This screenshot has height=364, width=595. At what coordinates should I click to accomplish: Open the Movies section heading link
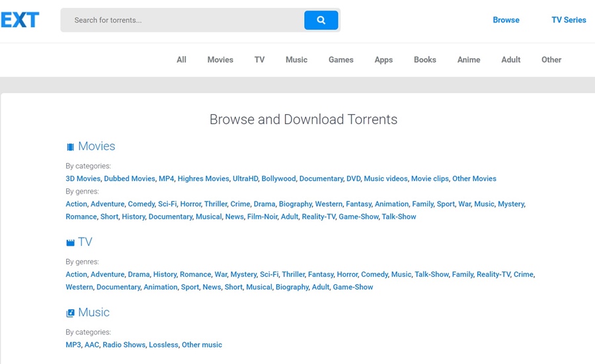point(97,147)
